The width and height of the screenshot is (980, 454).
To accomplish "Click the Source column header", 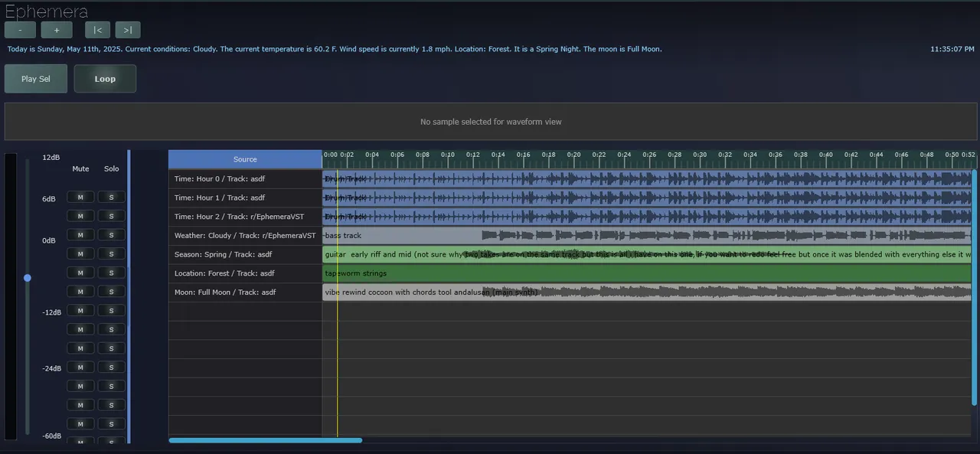I will [x=245, y=158].
